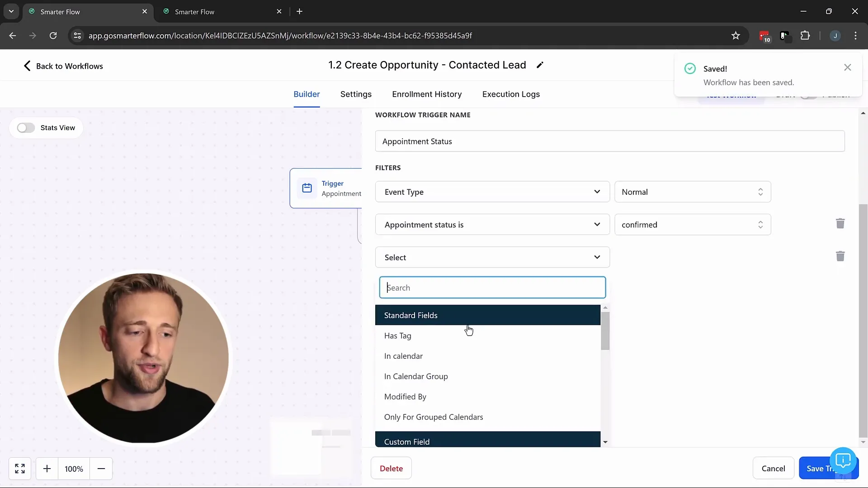
Task: Open the help chat widget icon
Action: (843, 460)
